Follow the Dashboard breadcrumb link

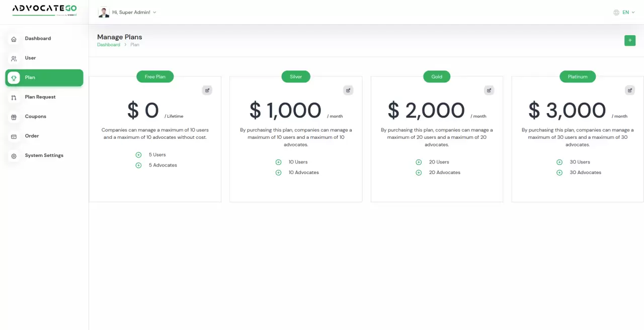(x=109, y=45)
